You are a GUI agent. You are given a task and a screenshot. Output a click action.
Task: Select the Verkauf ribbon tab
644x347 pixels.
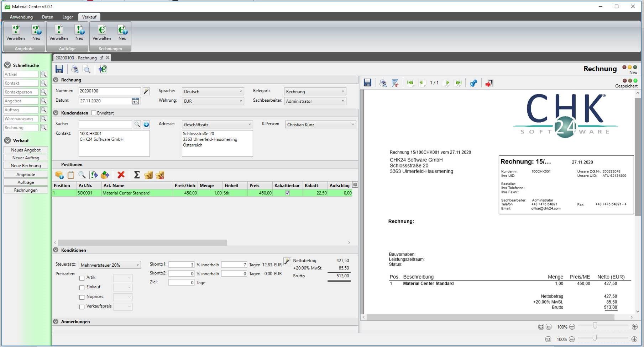[89, 17]
